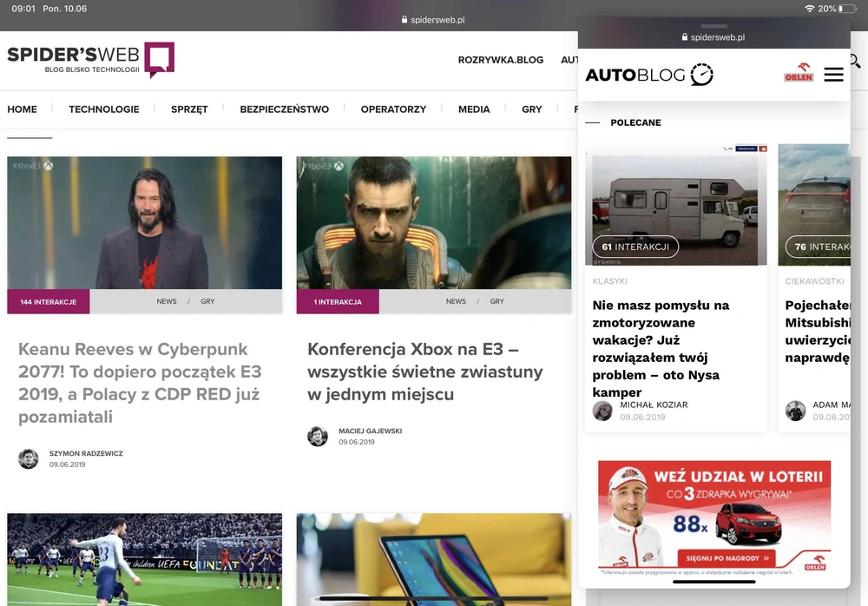
Task: Open the Keanu Reeves Cyberpunk 2077 headline
Action: coord(140,383)
